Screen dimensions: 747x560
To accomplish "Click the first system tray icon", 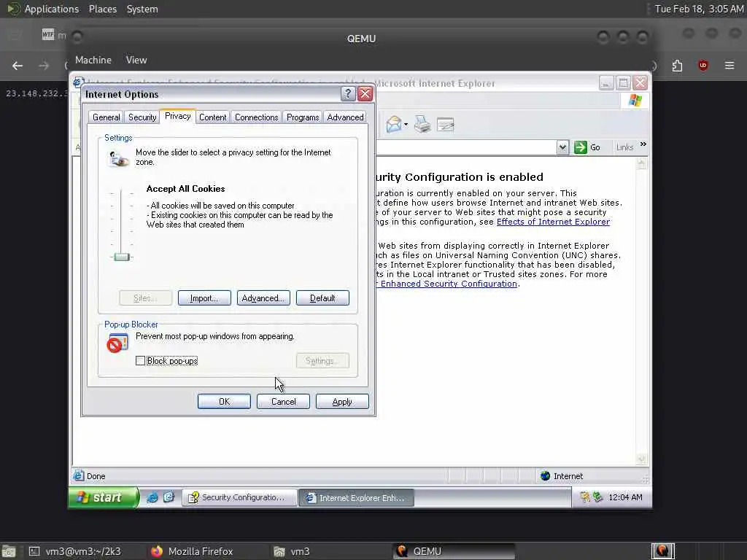I will [x=584, y=497].
